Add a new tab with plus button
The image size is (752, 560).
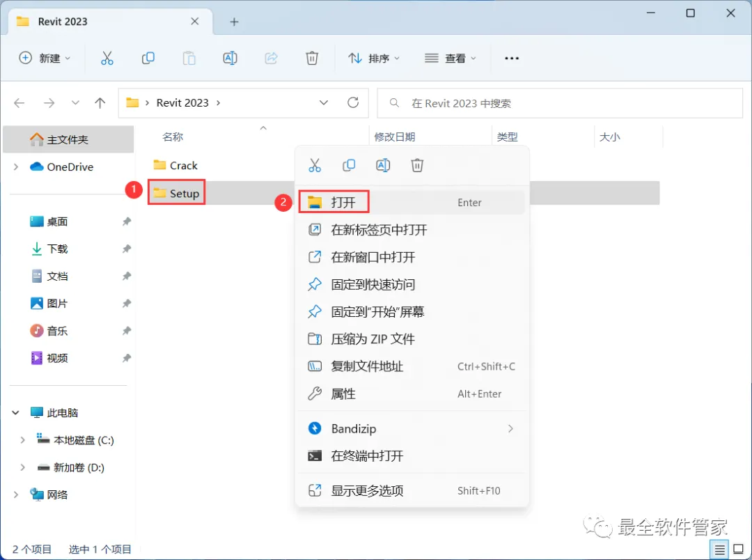234,22
